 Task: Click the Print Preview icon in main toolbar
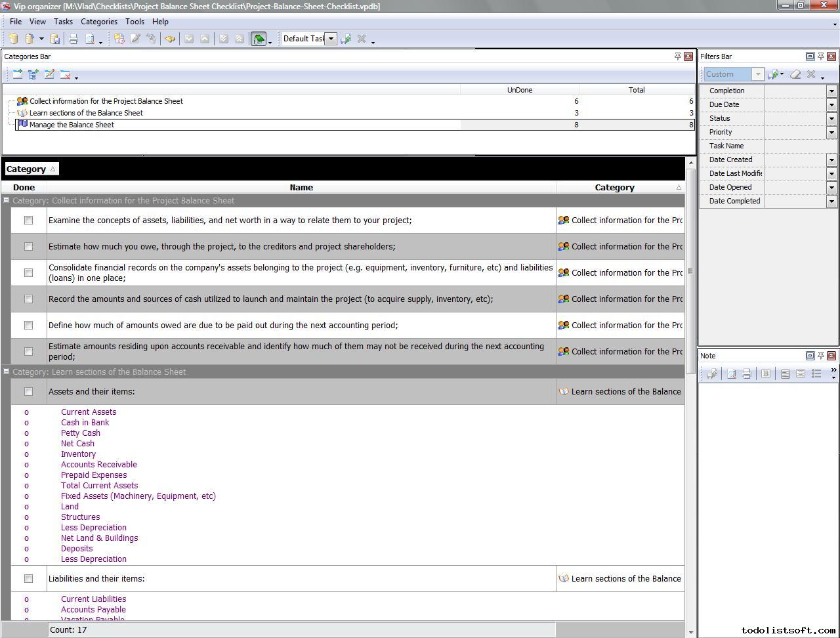[x=90, y=39]
